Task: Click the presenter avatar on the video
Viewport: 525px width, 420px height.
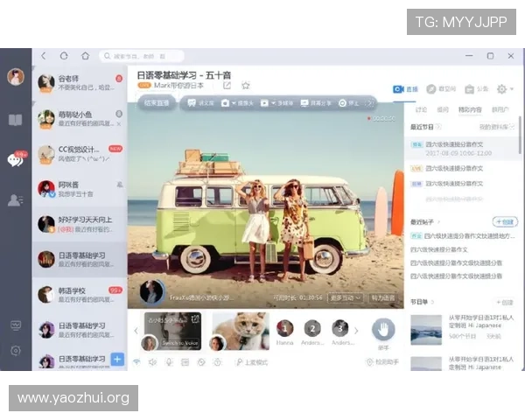Action: [x=151, y=292]
